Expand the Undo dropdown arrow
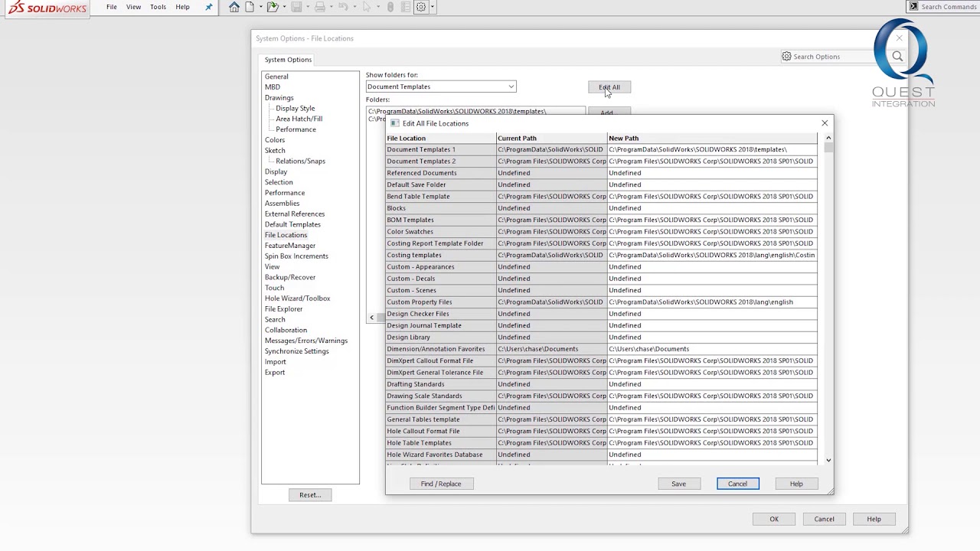 pos(354,8)
